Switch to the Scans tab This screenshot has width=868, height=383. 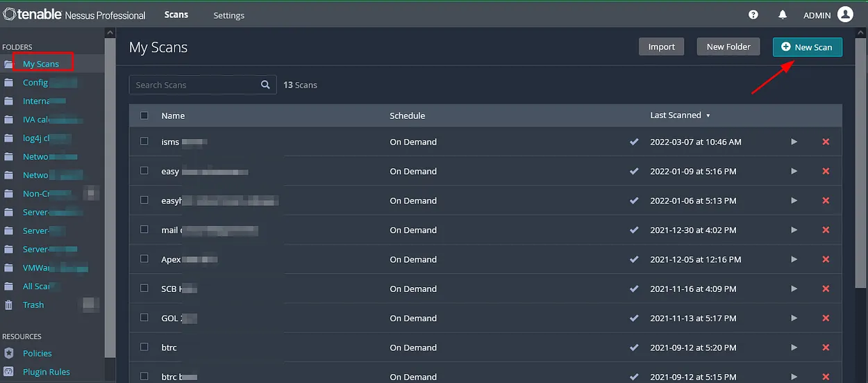[x=176, y=15]
